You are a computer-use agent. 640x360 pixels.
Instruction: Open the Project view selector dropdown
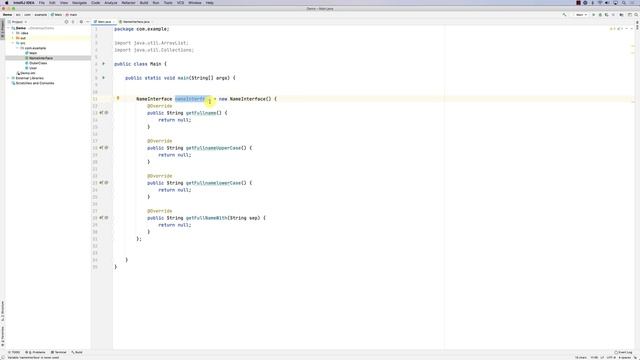click(17, 22)
